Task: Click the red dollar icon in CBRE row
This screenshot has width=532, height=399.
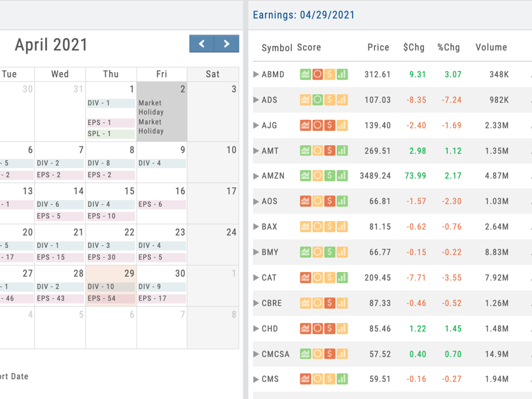Action: [330, 303]
